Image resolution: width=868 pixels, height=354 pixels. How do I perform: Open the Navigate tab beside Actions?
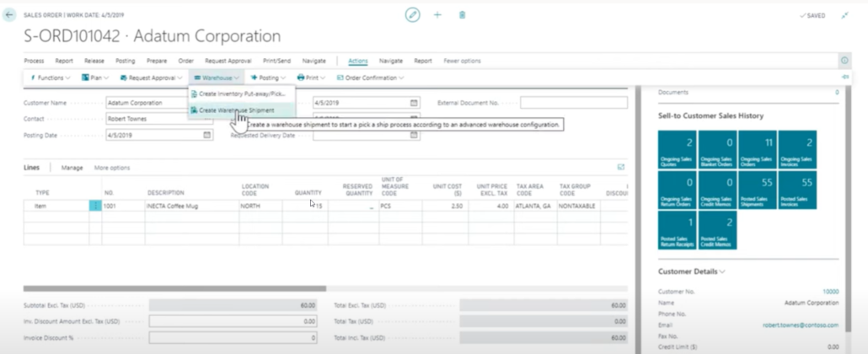tap(391, 61)
